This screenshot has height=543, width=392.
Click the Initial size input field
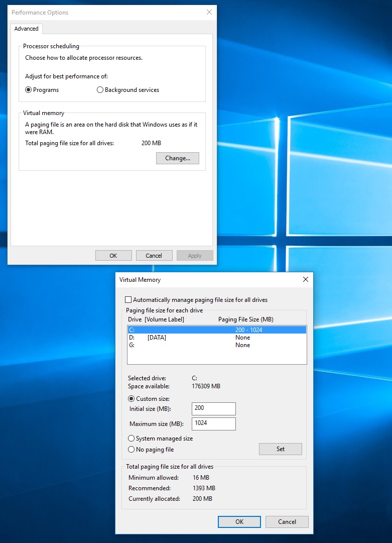[213, 409]
